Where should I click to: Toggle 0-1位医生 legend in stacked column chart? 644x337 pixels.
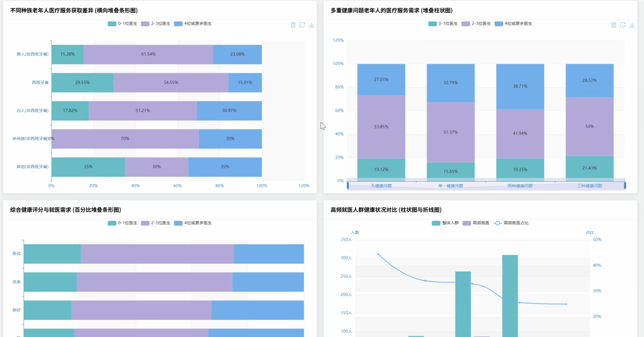443,24
